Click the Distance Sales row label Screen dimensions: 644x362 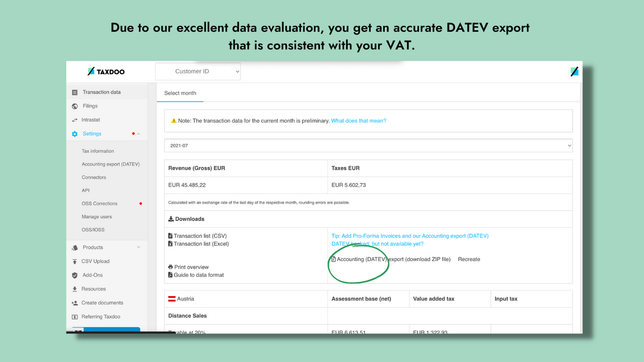pos(188,316)
